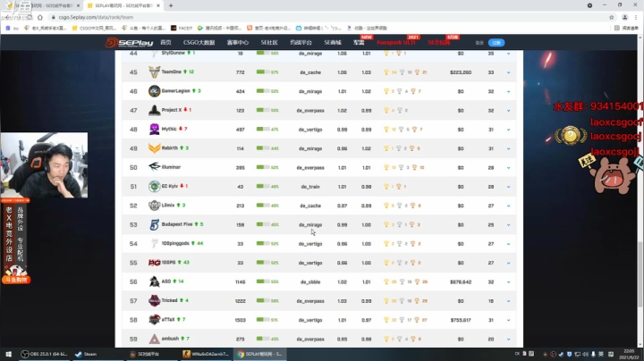Click the EC Kyiv team logo
The image size is (644, 361).
coord(154,186)
